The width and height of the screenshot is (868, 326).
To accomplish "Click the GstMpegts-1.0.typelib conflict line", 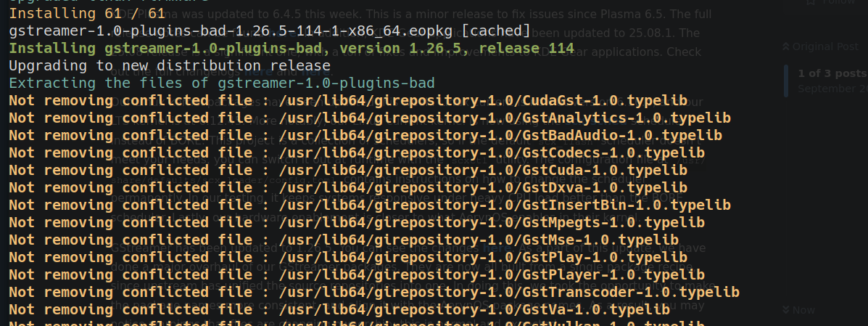I will tap(357, 223).
